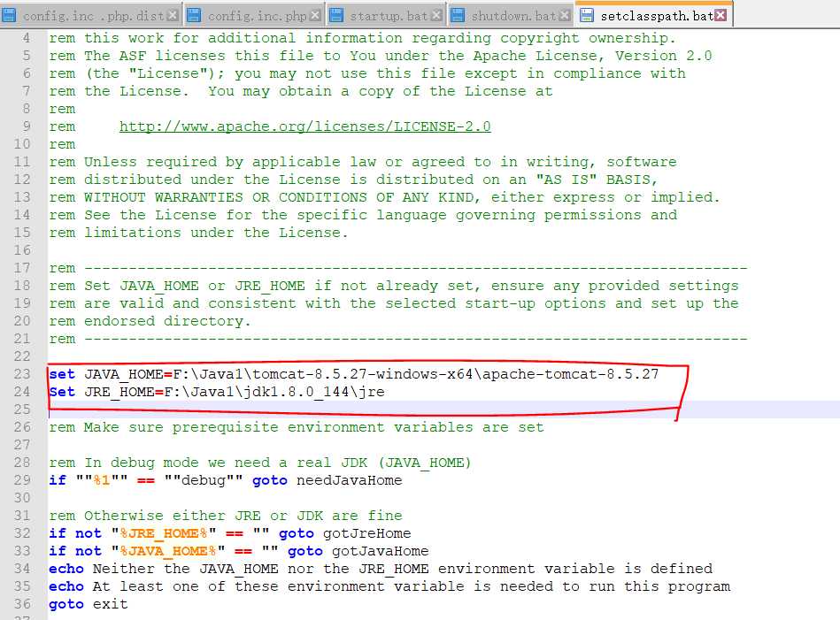
Task: Click the 'Set JRE_HOME' line 24 text
Action: (217, 392)
